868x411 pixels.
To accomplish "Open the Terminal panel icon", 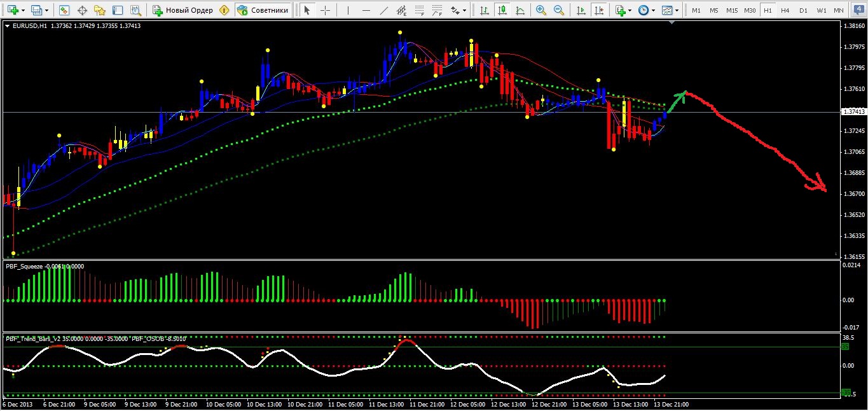I will pyautogui.click(x=118, y=10).
